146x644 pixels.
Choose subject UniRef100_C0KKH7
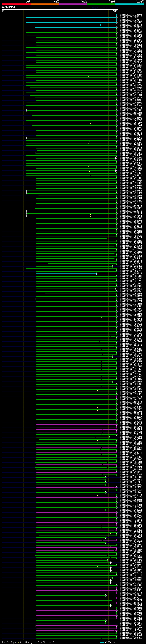point(131,359)
